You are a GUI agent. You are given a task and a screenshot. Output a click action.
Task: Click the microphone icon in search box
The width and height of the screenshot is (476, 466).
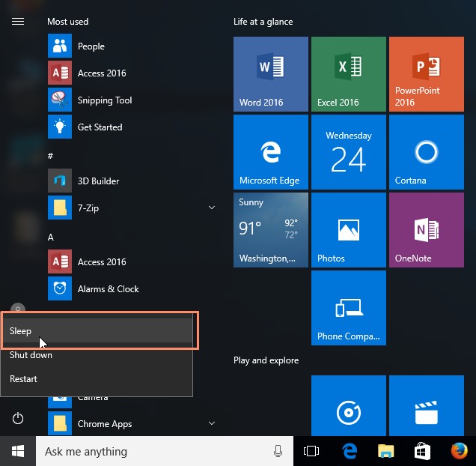click(x=278, y=451)
